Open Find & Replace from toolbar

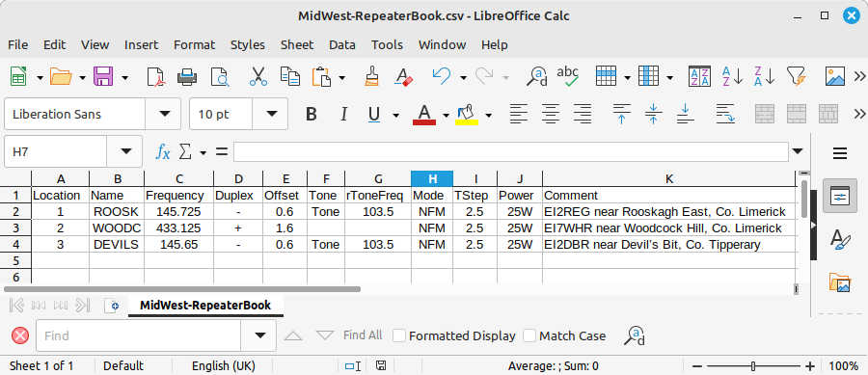pyautogui.click(x=536, y=76)
